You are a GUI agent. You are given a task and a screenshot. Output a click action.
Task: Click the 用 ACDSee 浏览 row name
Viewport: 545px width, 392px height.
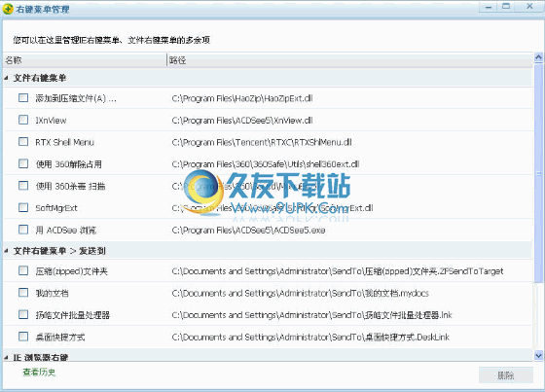point(66,231)
